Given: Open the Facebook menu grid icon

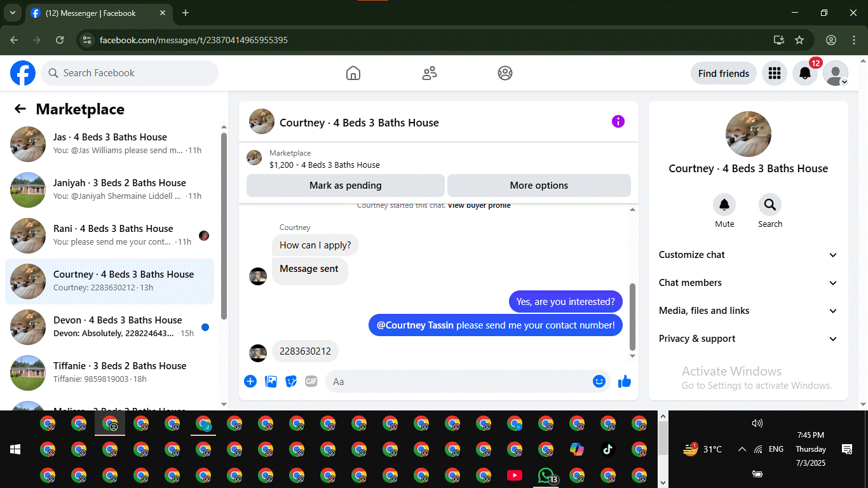Looking at the screenshot, I should [x=774, y=73].
